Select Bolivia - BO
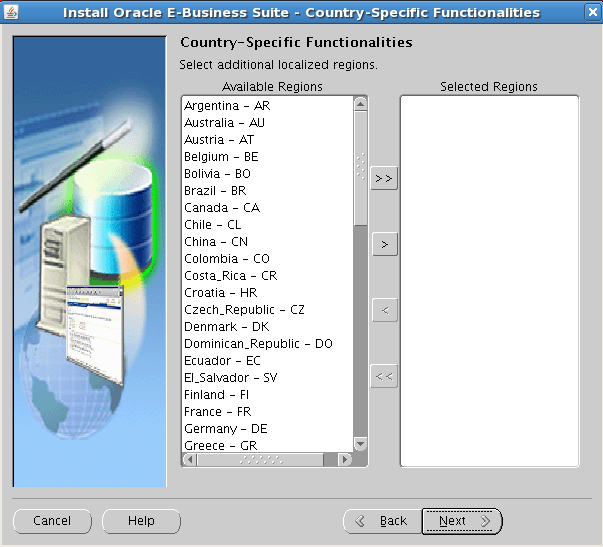 point(267,173)
